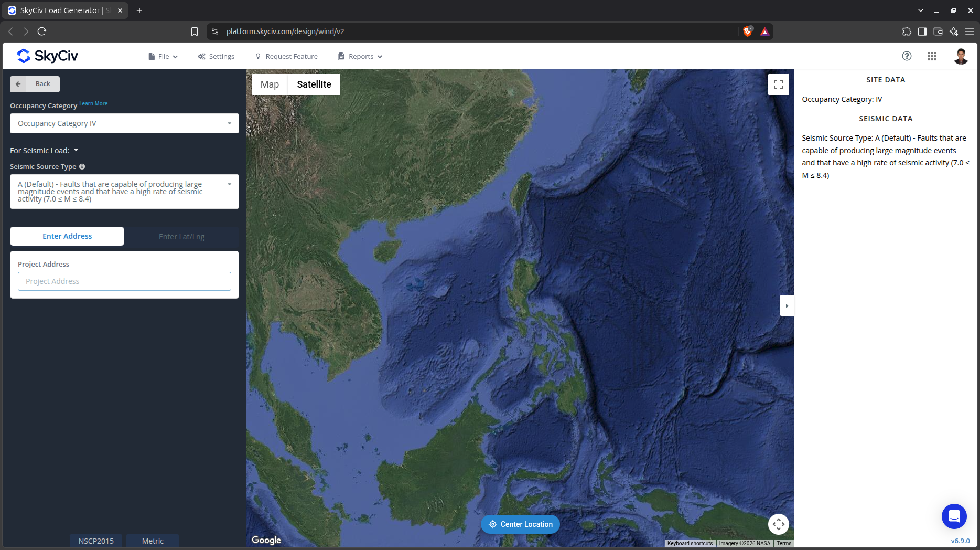Collapse the For Seismic Load section
Screen dimensions: 980x550
[44, 151]
